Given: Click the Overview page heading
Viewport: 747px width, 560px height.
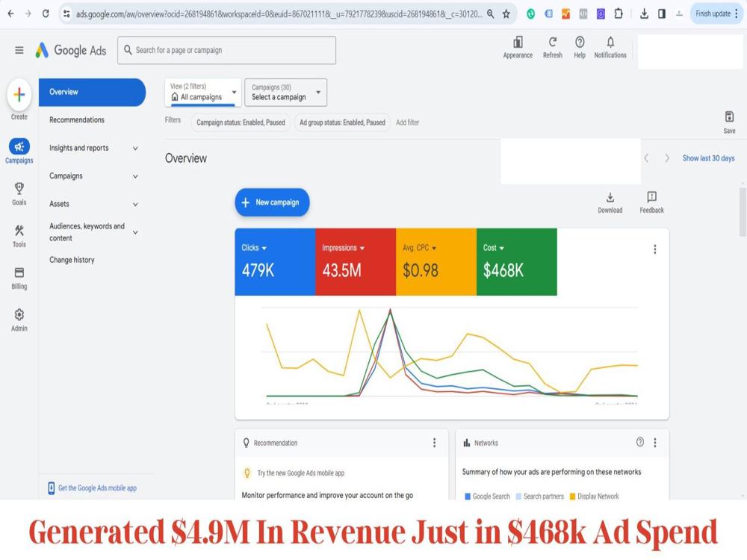Looking at the screenshot, I should [x=186, y=158].
